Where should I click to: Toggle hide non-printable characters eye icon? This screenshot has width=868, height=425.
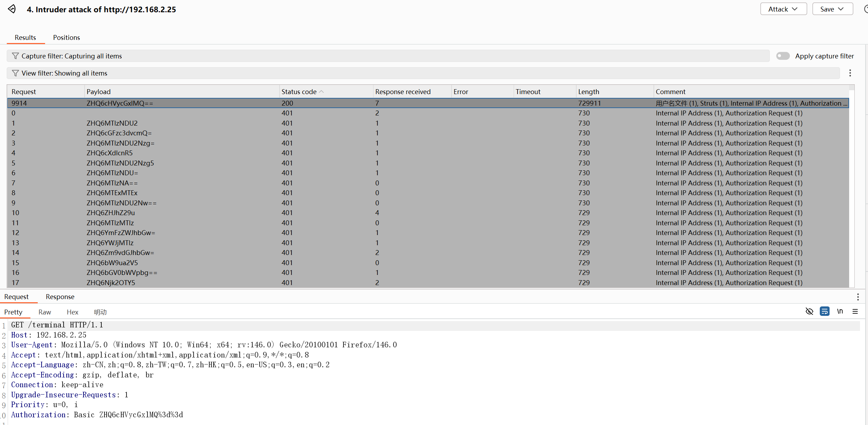point(809,311)
